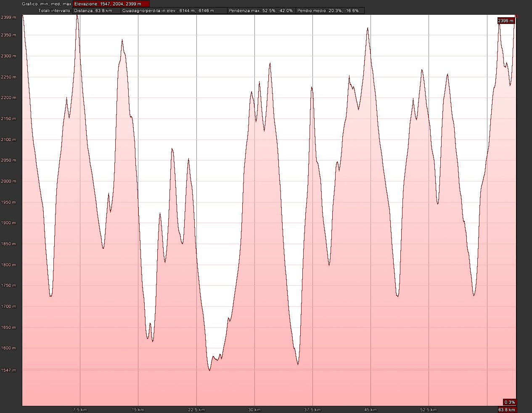Click the 37.5 km axis label
532x413 pixels.
coord(312,410)
